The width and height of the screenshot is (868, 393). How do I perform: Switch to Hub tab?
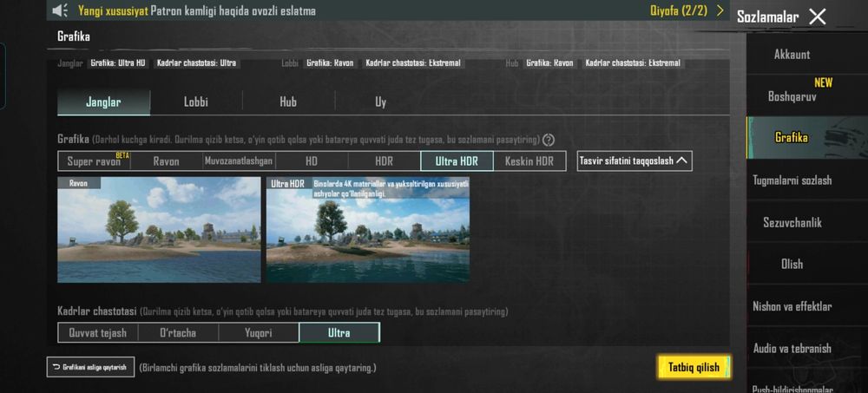point(288,102)
